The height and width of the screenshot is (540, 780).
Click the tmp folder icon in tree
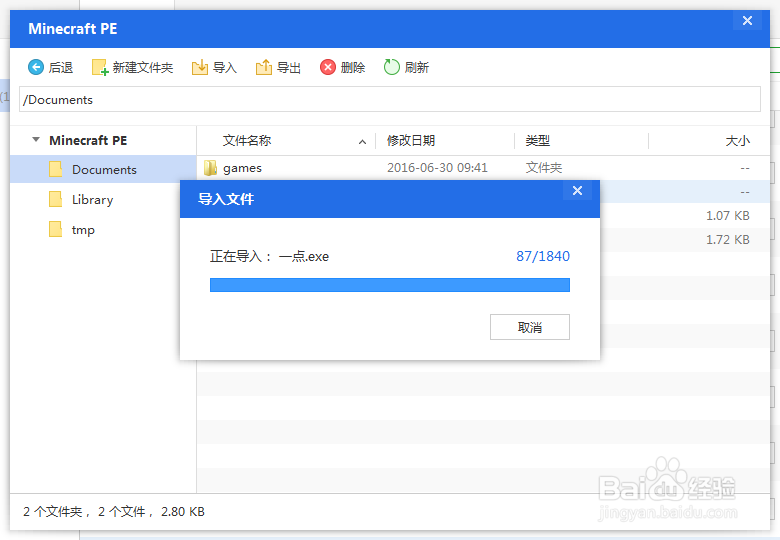point(56,230)
